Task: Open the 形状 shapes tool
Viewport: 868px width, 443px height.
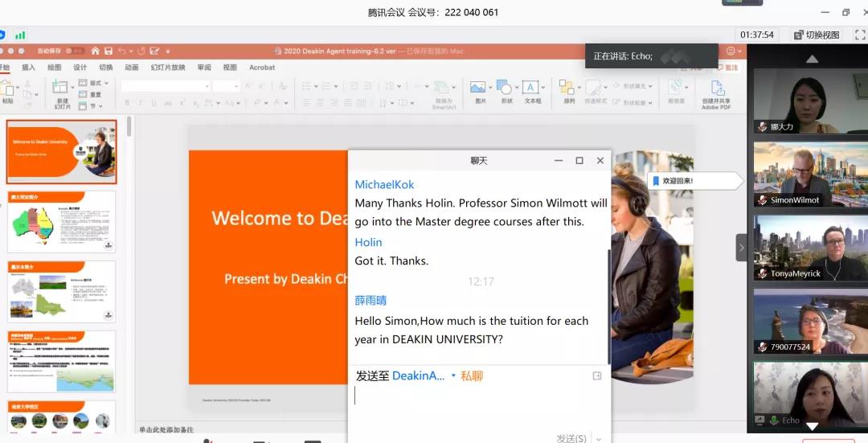Action: pyautogui.click(x=506, y=88)
